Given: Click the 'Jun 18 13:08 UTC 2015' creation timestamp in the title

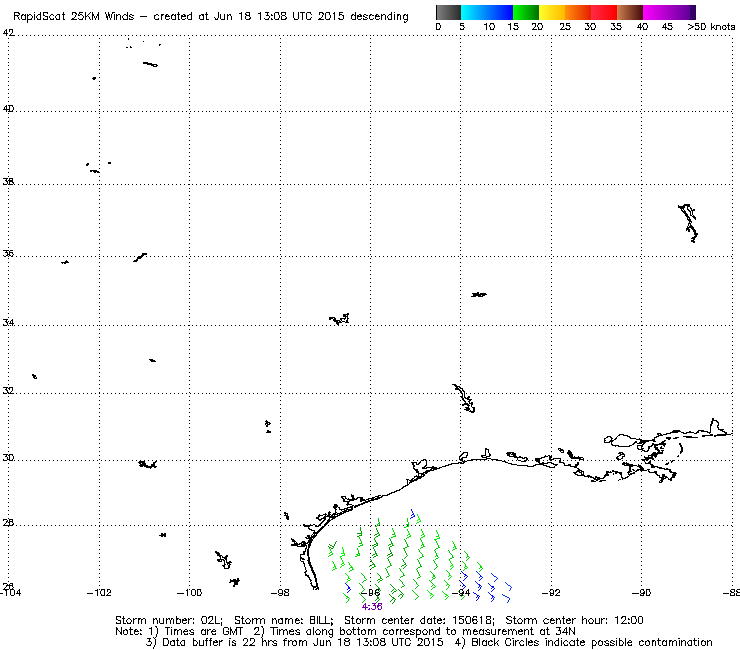Looking at the screenshot, I should point(279,17).
